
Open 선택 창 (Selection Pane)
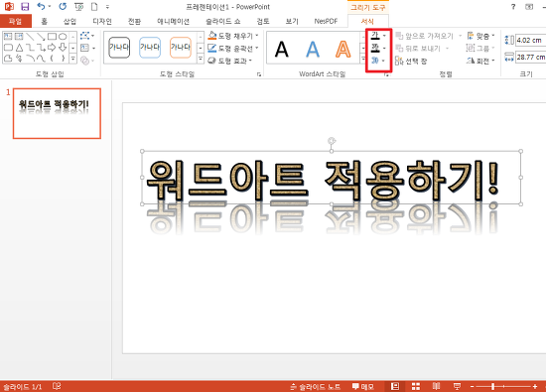pyautogui.click(x=411, y=62)
